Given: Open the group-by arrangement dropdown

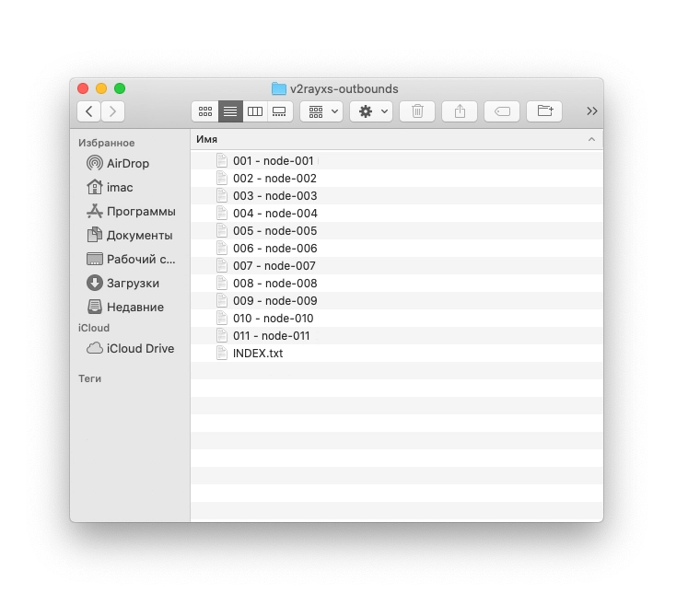Looking at the screenshot, I should tap(321, 111).
